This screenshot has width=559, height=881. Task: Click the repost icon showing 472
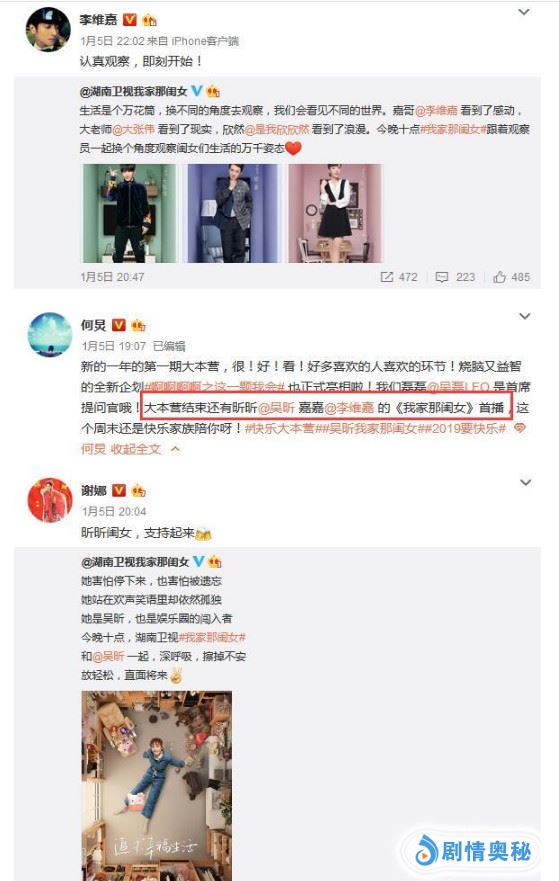pos(387,277)
